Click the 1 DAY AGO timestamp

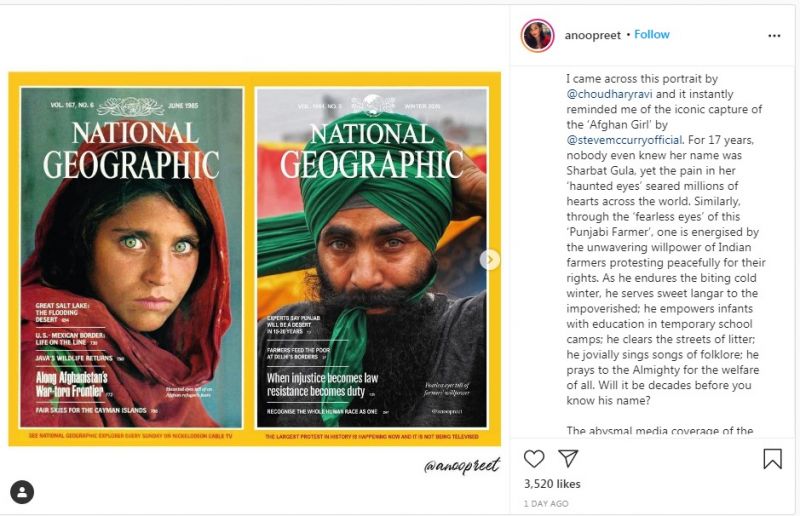tap(546, 503)
